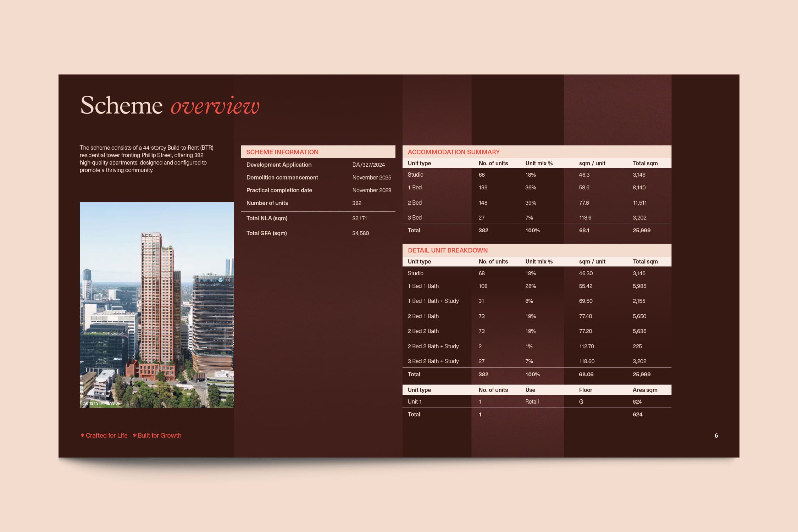The image size is (798, 532).
Task: Click the 2 Bed unit count 148
Action: tap(483, 203)
